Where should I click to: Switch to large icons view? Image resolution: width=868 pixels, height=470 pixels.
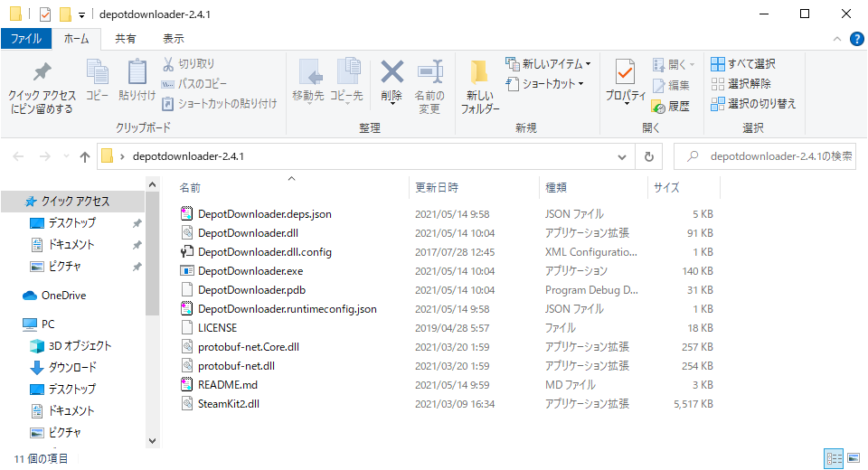point(854,458)
